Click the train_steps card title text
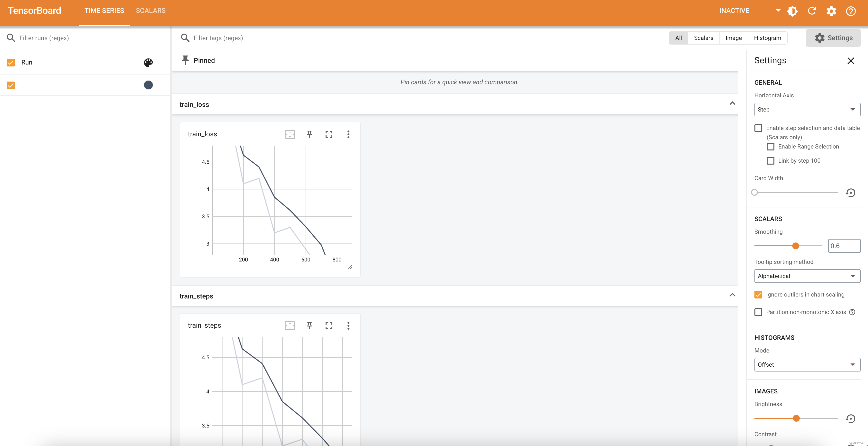 point(204,325)
